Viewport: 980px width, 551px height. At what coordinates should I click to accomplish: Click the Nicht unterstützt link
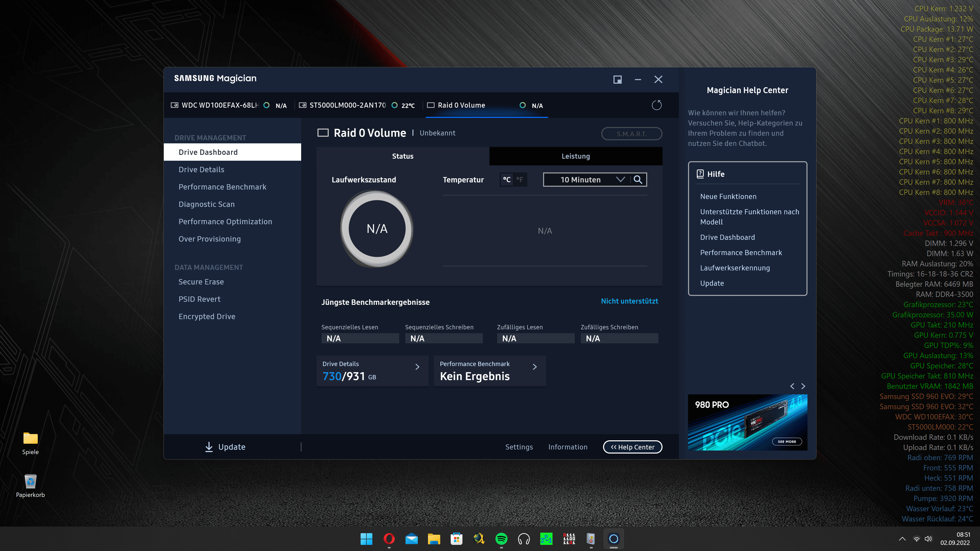629,301
